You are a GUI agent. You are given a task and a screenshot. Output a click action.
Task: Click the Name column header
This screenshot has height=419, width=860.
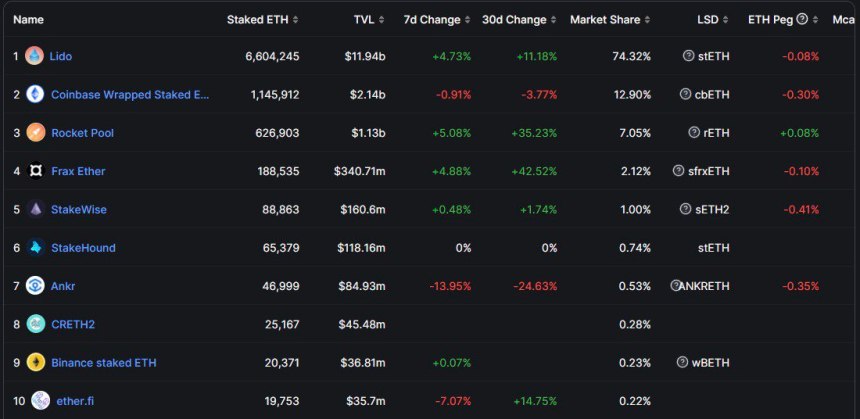click(x=28, y=19)
